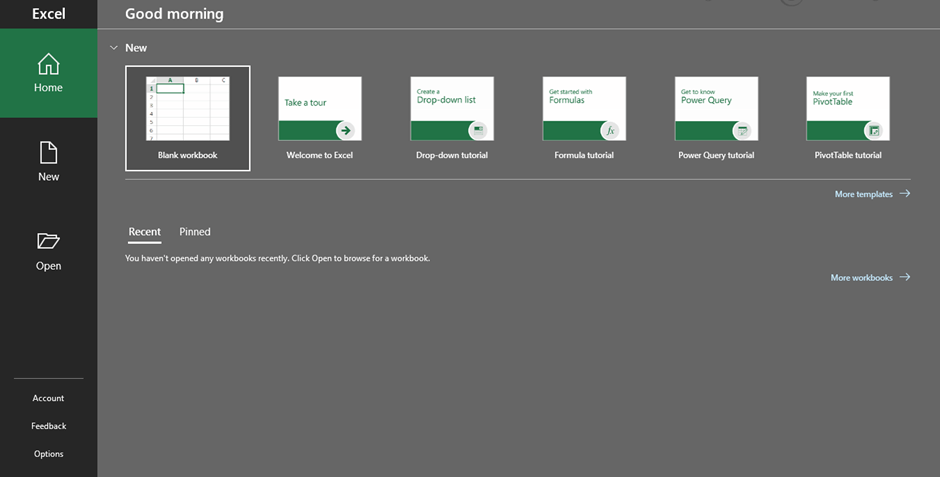Collapse the New section chevron

point(114,48)
